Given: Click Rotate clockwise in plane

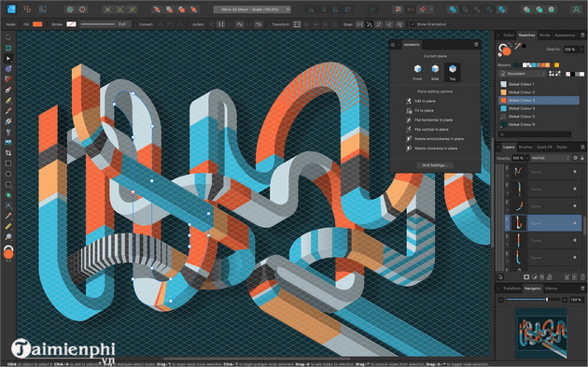Looking at the screenshot, I should coord(436,148).
